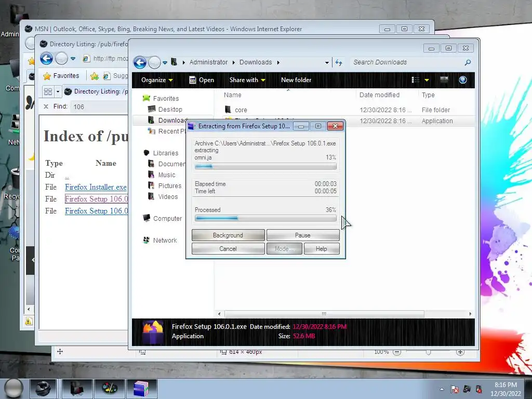Open Downloads in the navigation pane
Screen dimensions: 532x399
tap(171, 120)
